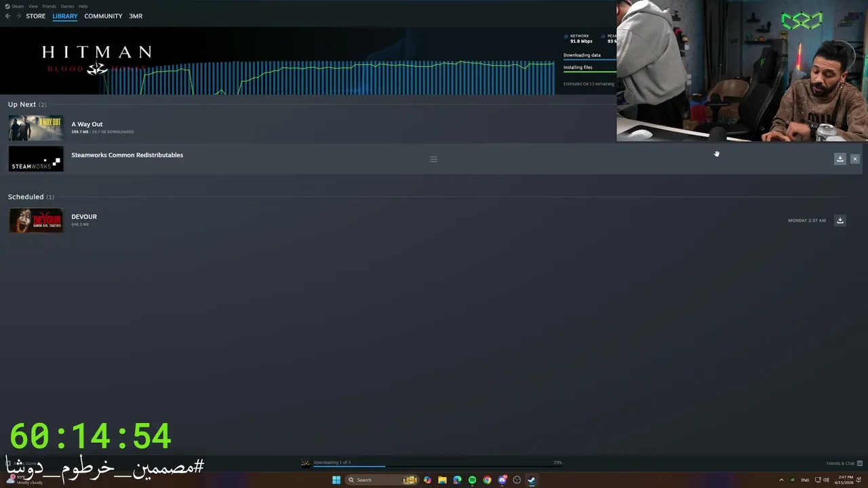Click the Hitman icon in download status bar

click(x=306, y=463)
